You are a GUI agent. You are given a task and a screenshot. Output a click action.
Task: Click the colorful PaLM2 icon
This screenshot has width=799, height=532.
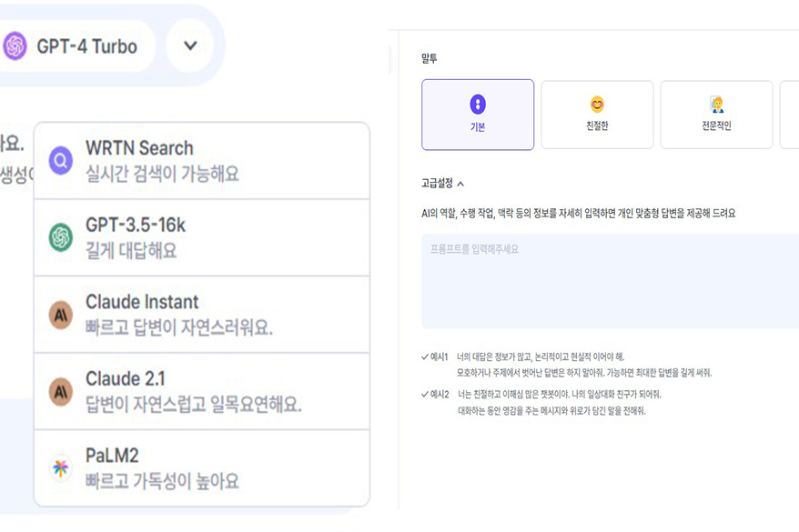(59, 467)
